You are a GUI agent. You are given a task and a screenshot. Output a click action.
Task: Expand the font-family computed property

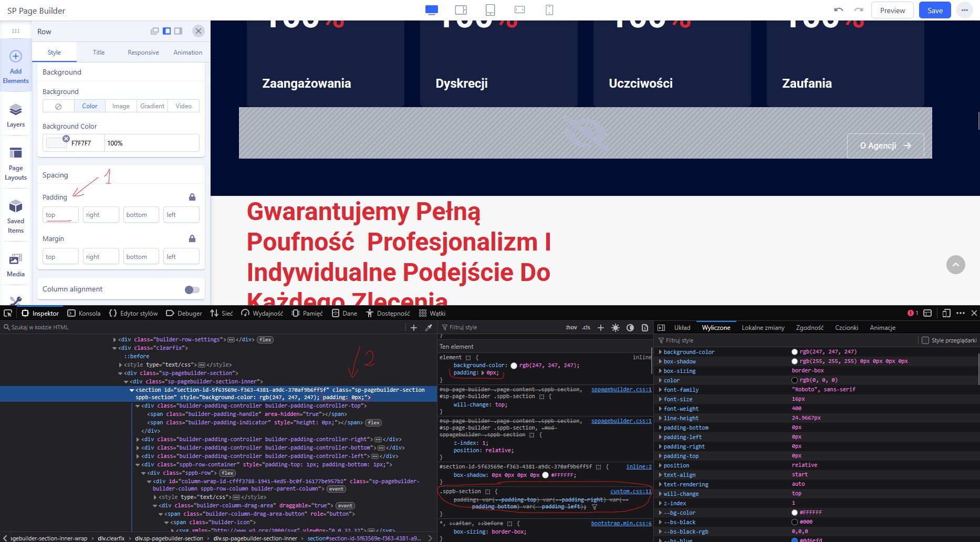click(x=660, y=390)
